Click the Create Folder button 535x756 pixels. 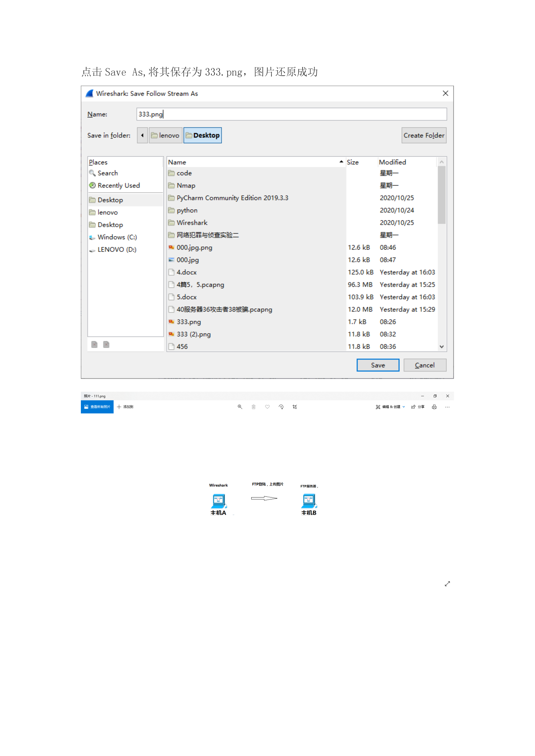point(424,135)
